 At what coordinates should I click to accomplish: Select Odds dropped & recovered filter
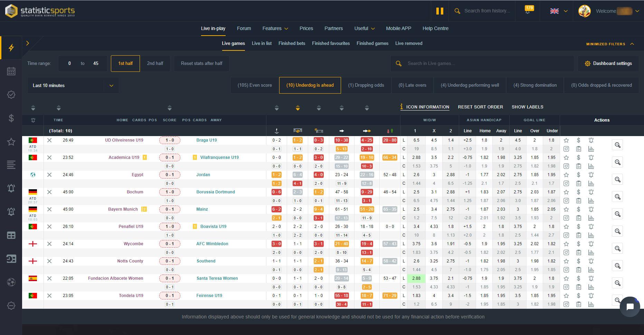tap(602, 85)
